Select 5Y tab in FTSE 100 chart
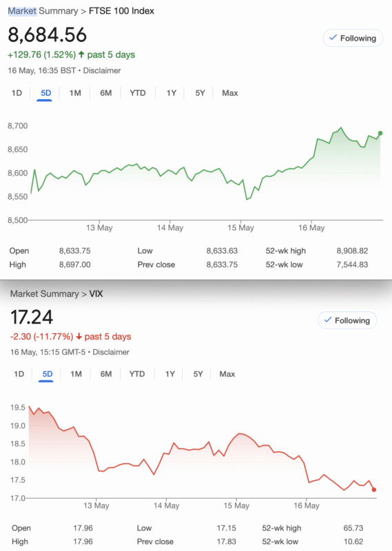Viewport: 392px width, 551px height. pos(200,93)
